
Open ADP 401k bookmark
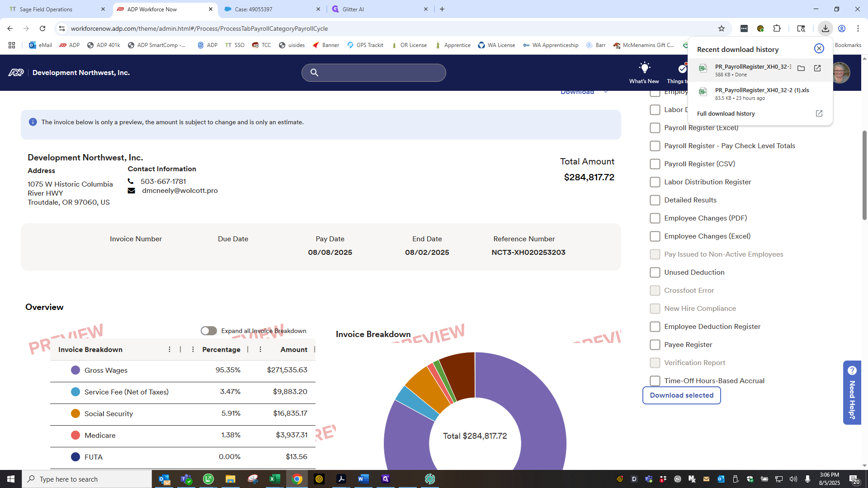coord(104,45)
